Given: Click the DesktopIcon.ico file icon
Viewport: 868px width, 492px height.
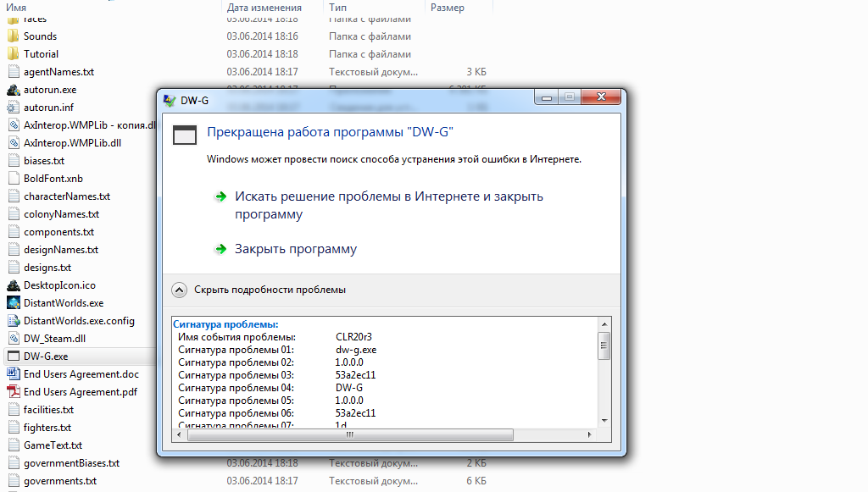Looking at the screenshot, I should tap(14, 285).
